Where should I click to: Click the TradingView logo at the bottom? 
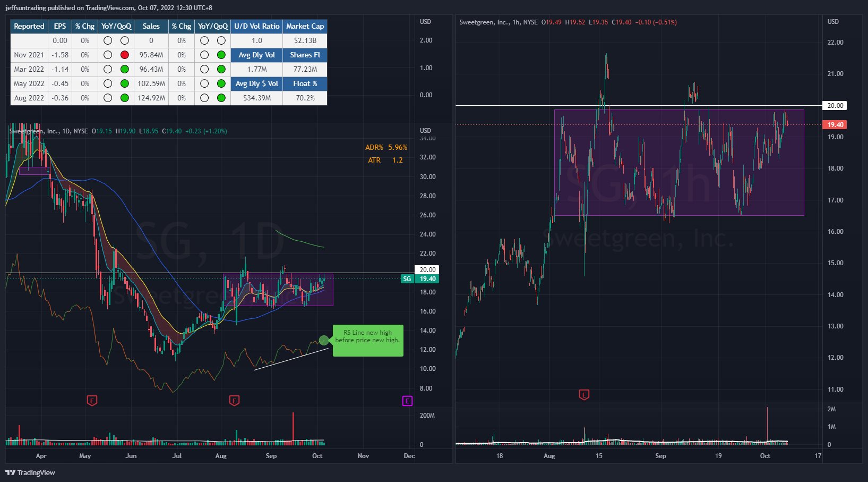30,472
